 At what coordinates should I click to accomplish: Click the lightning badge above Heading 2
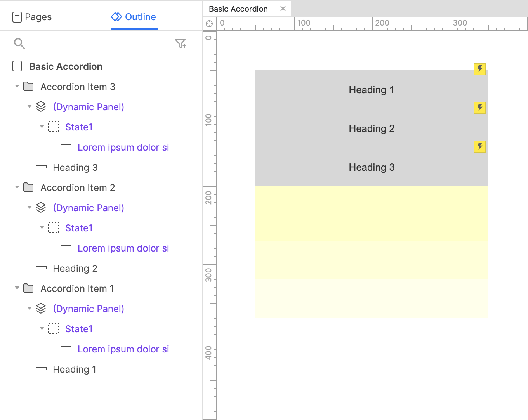(x=480, y=108)
